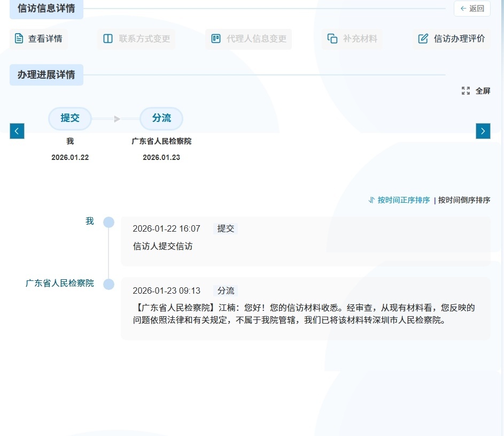Click the 办理进展详情 section header

tap(46, 75)
